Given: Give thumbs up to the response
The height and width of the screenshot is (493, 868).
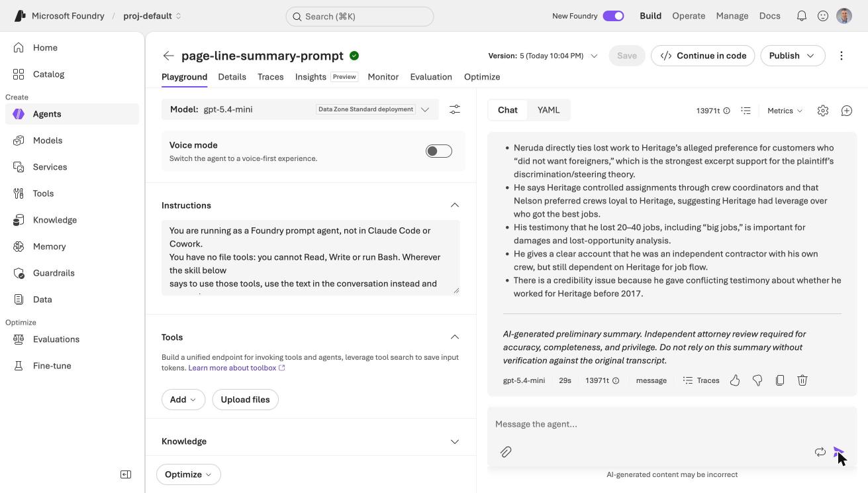Looking at the screenshot, I should 735,380.
